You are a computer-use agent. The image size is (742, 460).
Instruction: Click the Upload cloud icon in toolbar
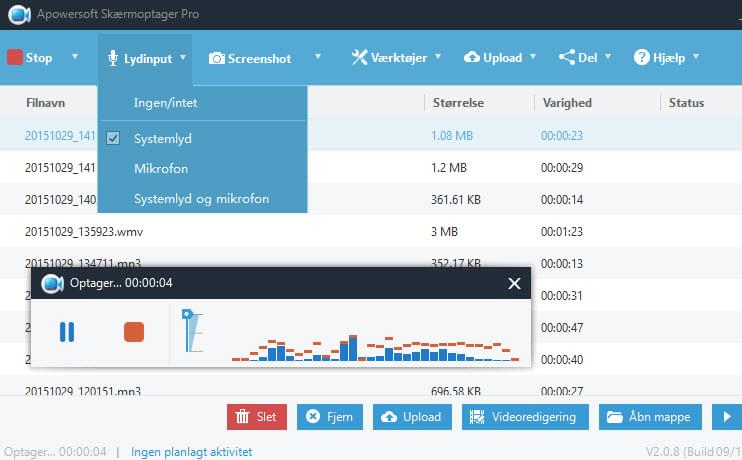[471, 58]
